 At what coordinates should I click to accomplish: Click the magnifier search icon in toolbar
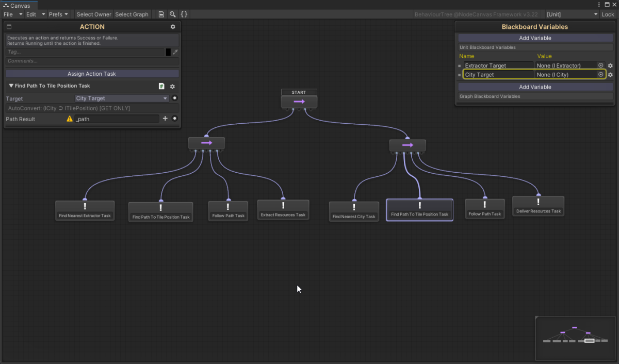tap(173, 14)
